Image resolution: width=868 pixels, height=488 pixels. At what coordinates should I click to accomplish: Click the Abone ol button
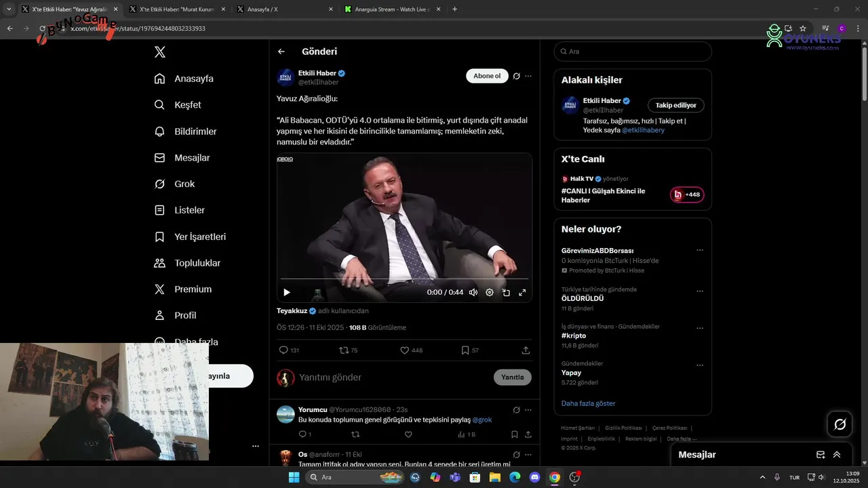point(487,76)
